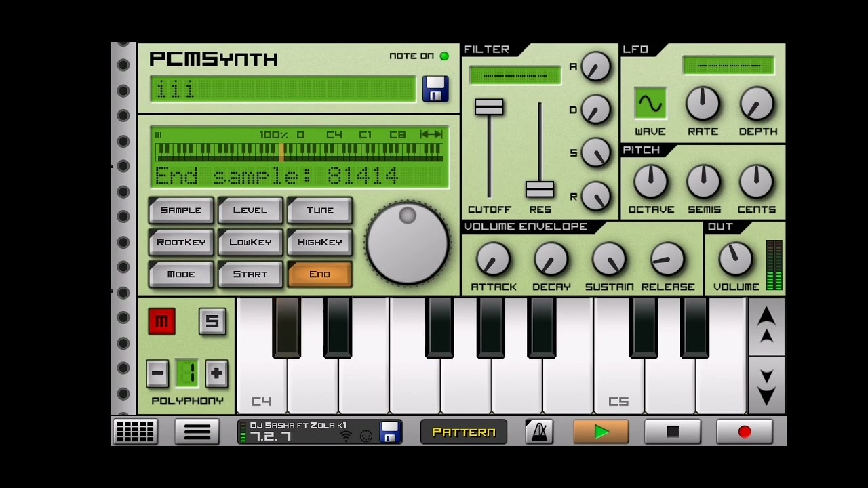Click the MIDI sync icon in song display
The image size is (868, 488).
366,436
